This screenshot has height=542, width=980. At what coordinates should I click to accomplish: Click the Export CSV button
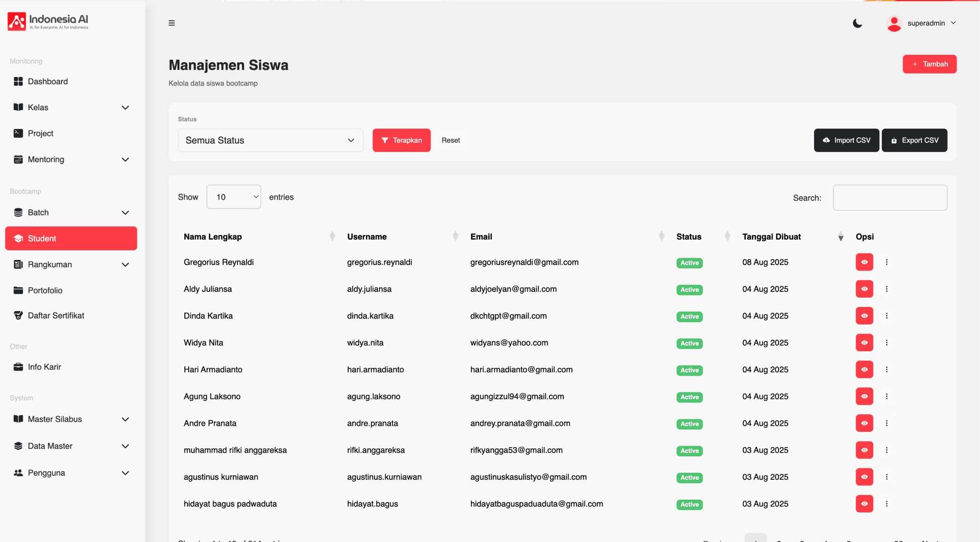pos(914,140)
